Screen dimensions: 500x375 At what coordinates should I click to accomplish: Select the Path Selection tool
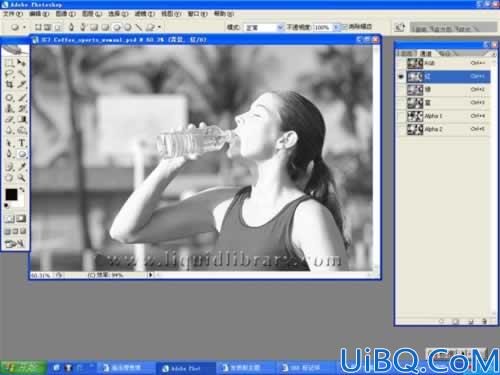[x=9, y=143]
